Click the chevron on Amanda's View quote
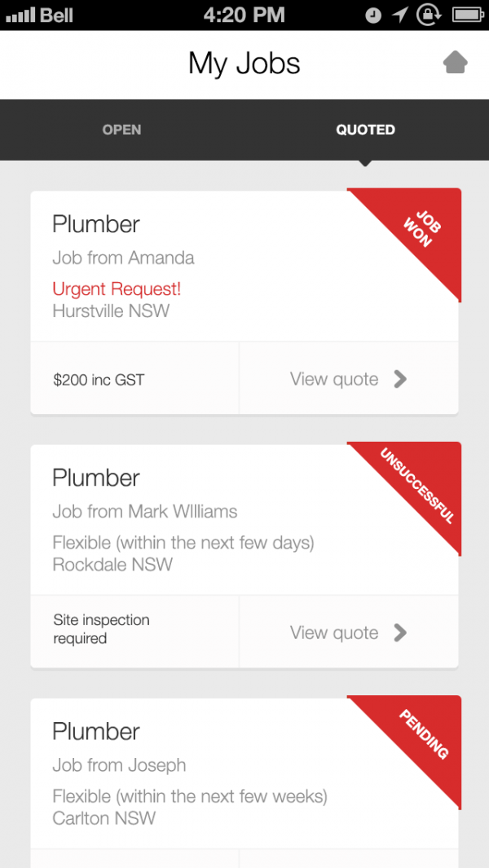The height and width of the screenshot is (868, 489). point(400,379)
